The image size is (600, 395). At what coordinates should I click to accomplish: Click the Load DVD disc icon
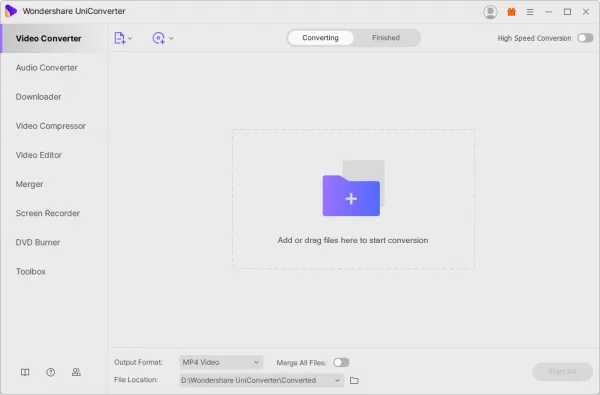158,38
